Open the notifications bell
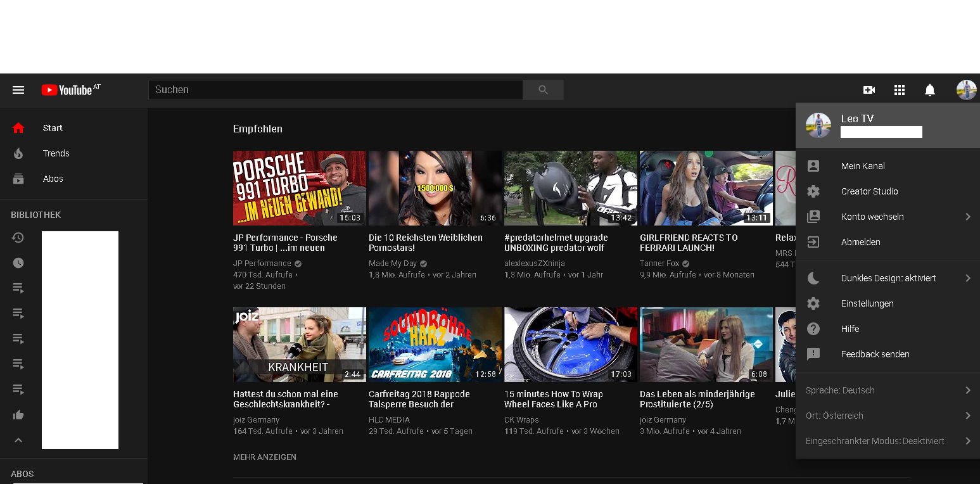Viewport: 980px width, 484px height. point(930,90)
